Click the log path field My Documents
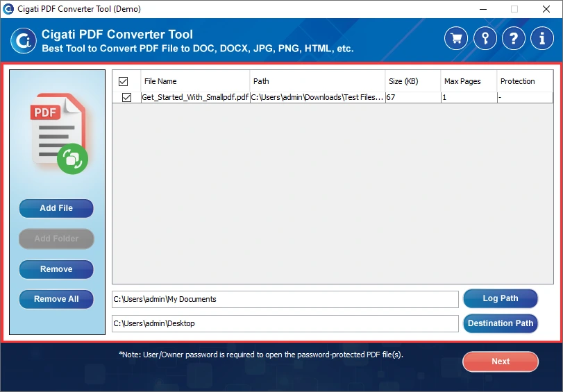This screenshot has height=392, width=563. click(x=285, y=299)
